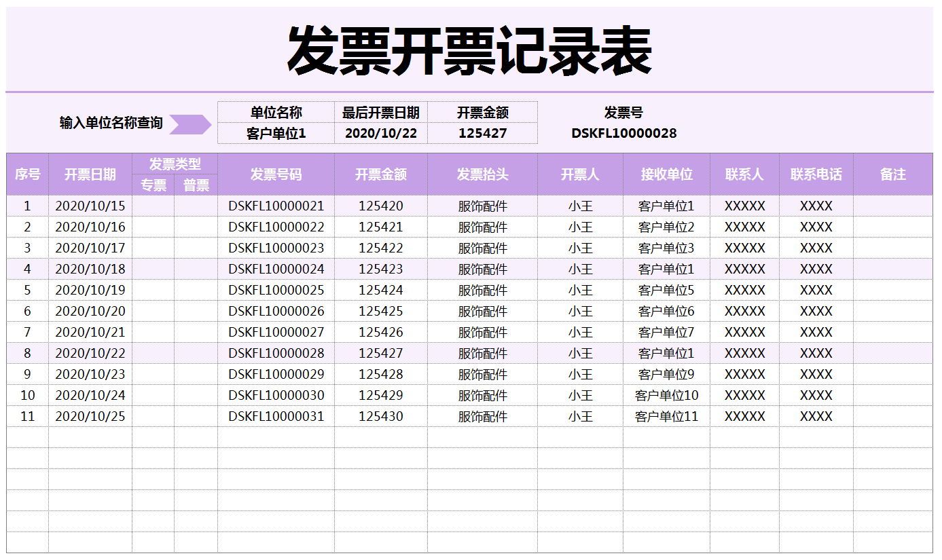Select invoice number DSKFL10000030
The image size is (942, 560).
point(276,395)
